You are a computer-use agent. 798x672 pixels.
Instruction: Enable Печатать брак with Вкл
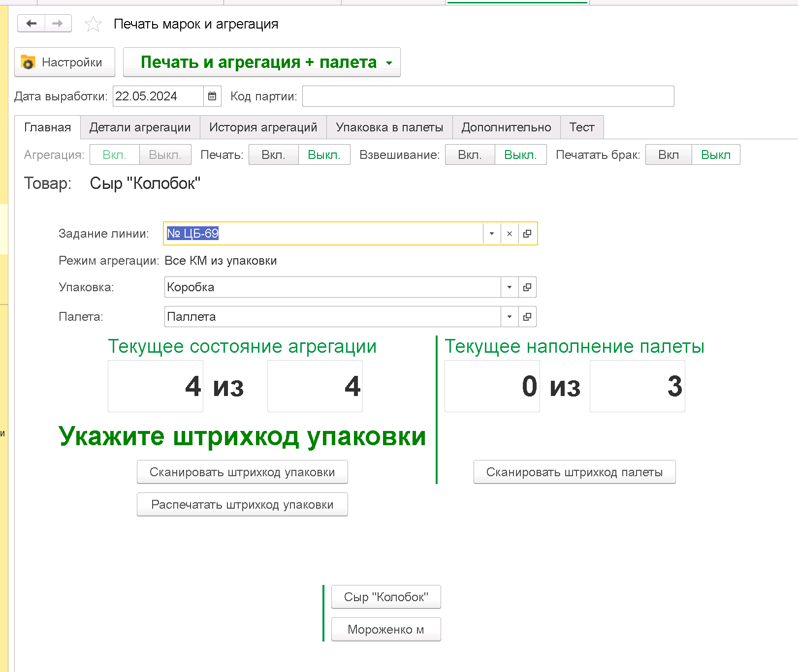[669, 155]
